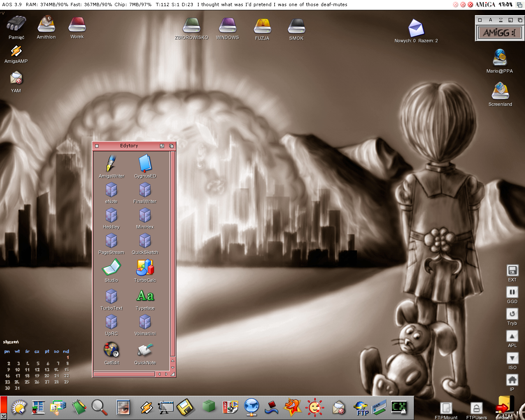Click the Edytory scroll-left arrow
525x420 pixels.
(x=159, y=374)
